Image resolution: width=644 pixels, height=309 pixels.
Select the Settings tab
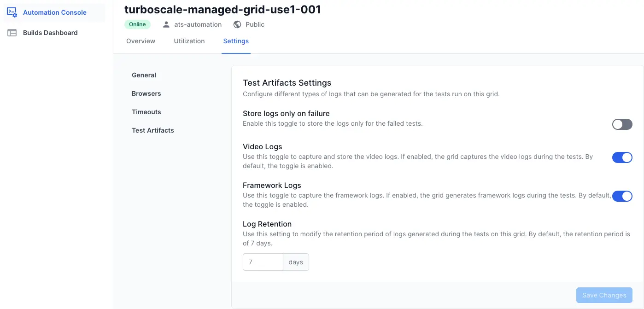point(236,41)
